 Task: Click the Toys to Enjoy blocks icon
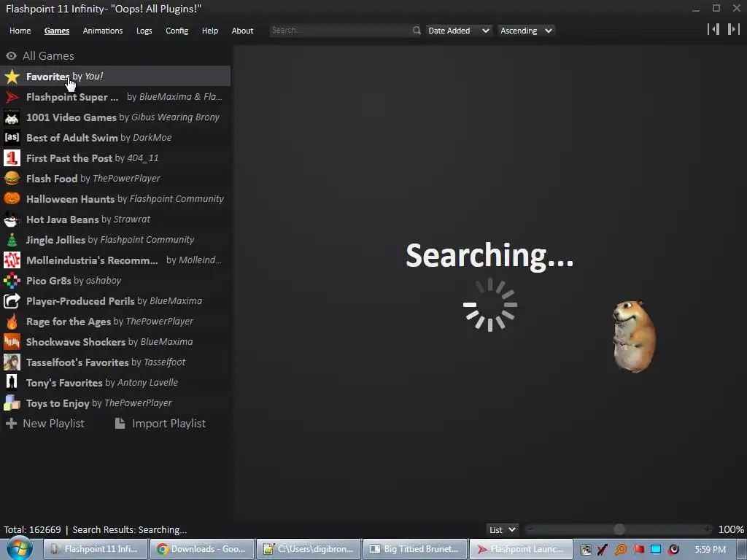(x=12, y=403)
